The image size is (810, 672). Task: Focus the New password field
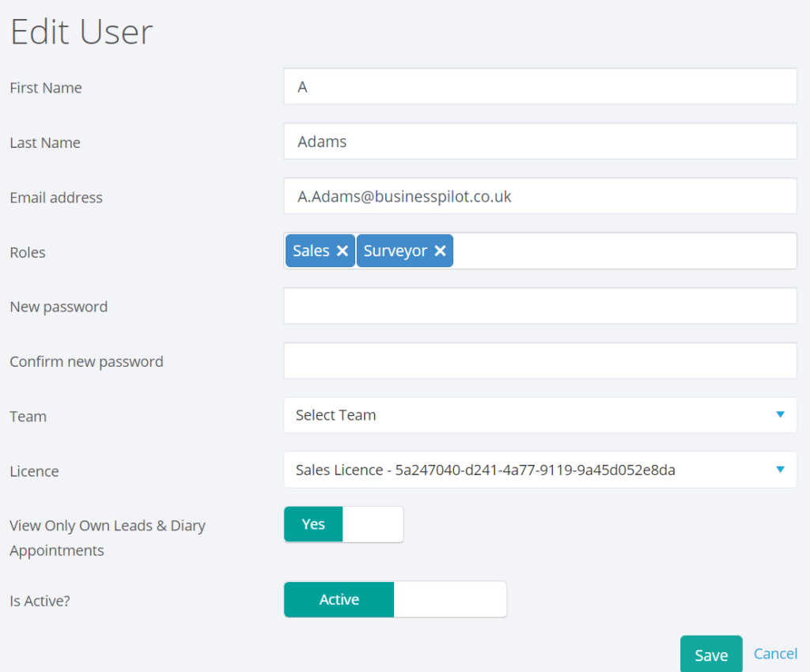tap(539, 306)
